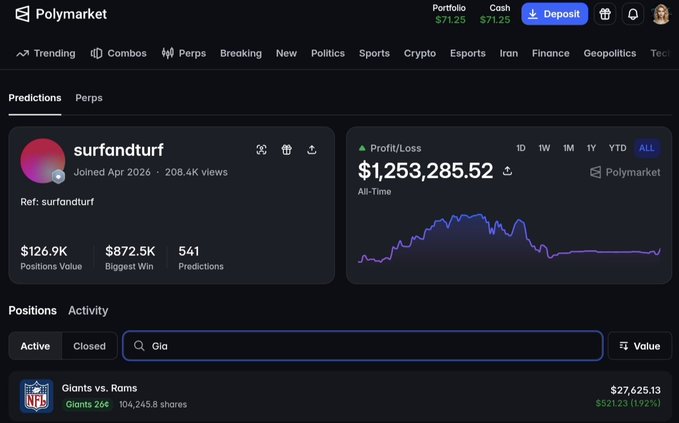Click the Giants 26¢ outcome badge
The width and height of the screenshot is (679, 423).
tap(87, 404)
